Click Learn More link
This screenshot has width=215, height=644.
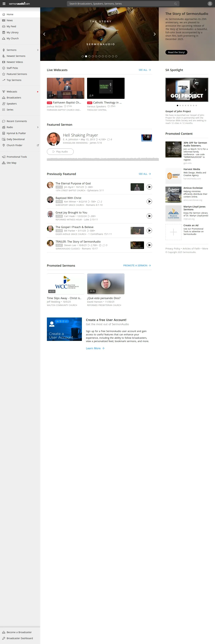click(x=95, y=348)
